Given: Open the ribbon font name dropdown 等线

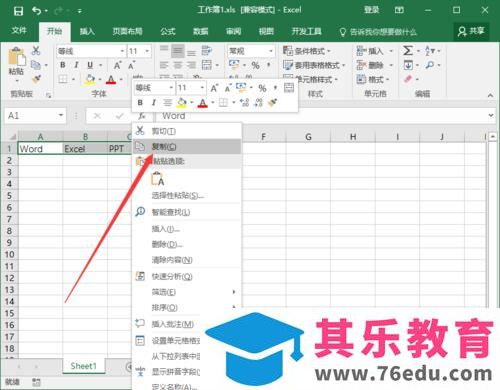Looking at the screenshot, I should click(x=122, y=51).
